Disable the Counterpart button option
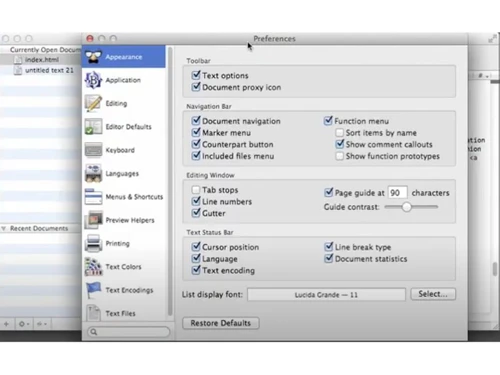This screenshot has height=375, width=500. click(x=196, y=144)
